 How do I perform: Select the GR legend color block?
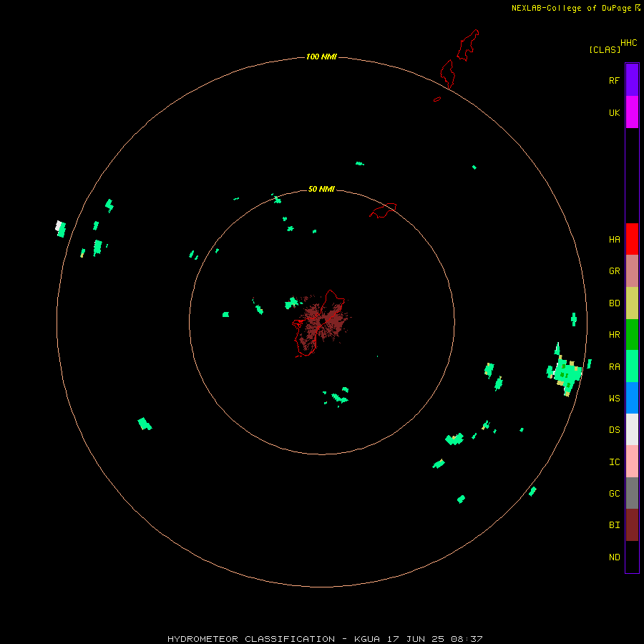[x=632, y=271]
